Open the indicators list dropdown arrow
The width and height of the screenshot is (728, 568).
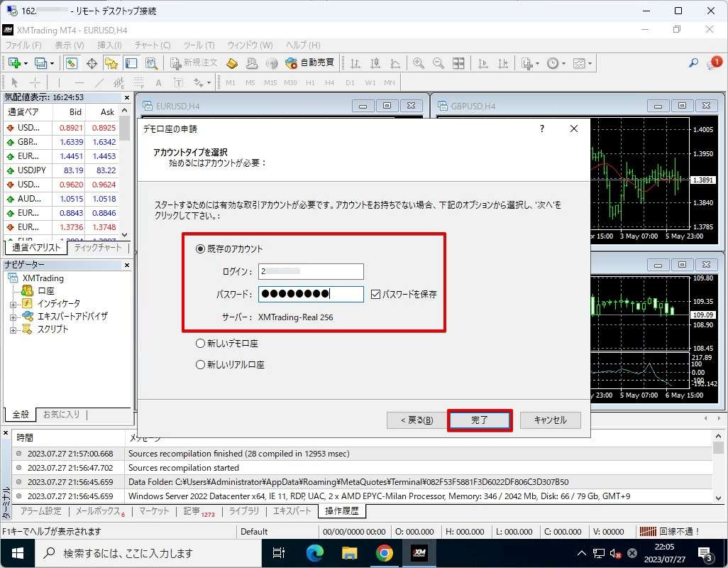coord(538,63)
